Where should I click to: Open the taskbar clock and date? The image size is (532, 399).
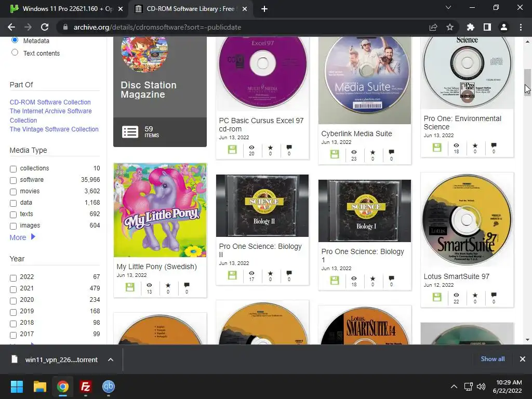point(507,387)
